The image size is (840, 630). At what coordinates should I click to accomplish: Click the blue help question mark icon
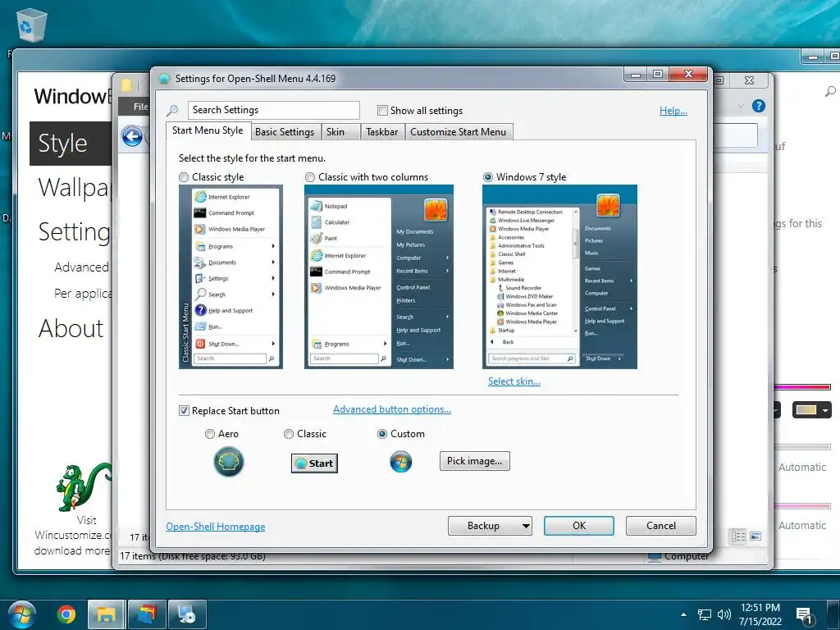click(759, 106)
